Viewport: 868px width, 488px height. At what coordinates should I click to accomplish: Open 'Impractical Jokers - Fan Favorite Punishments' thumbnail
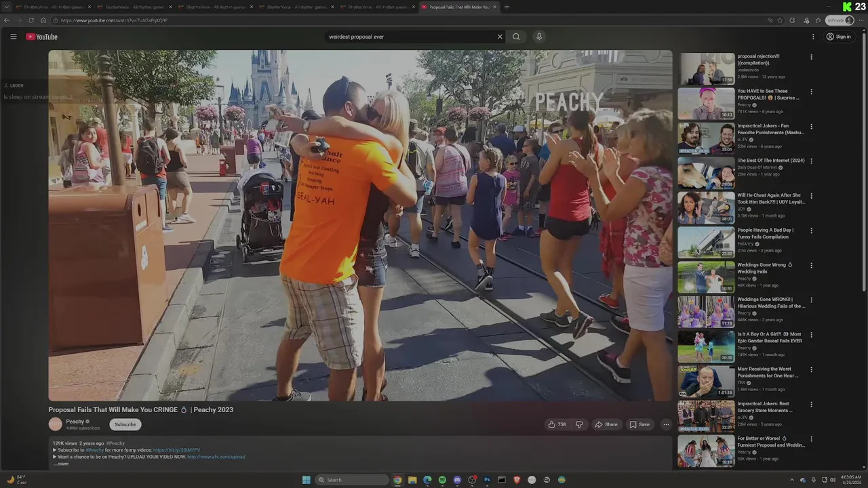pyautogui.click(x=706, y=138)
